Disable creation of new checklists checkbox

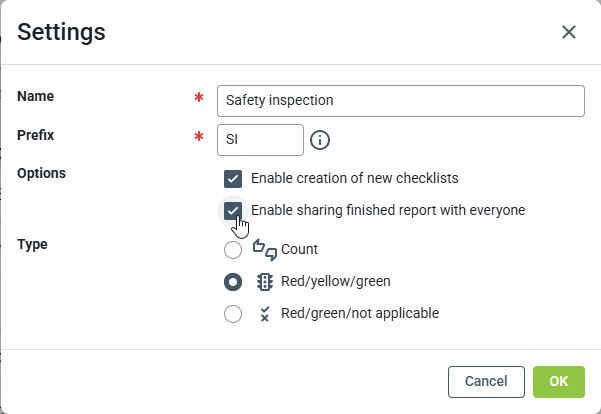[x=233, y=179]
